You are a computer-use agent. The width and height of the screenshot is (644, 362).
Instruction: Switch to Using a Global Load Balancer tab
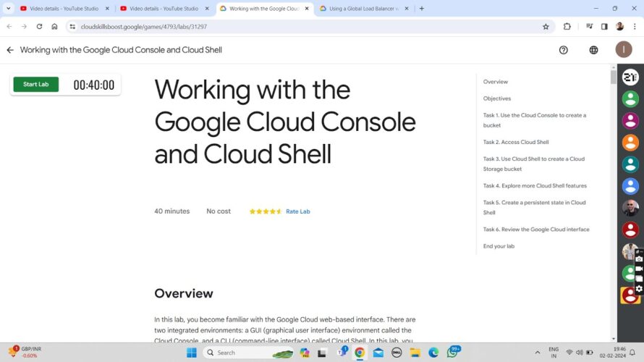[x=363, y=9]
